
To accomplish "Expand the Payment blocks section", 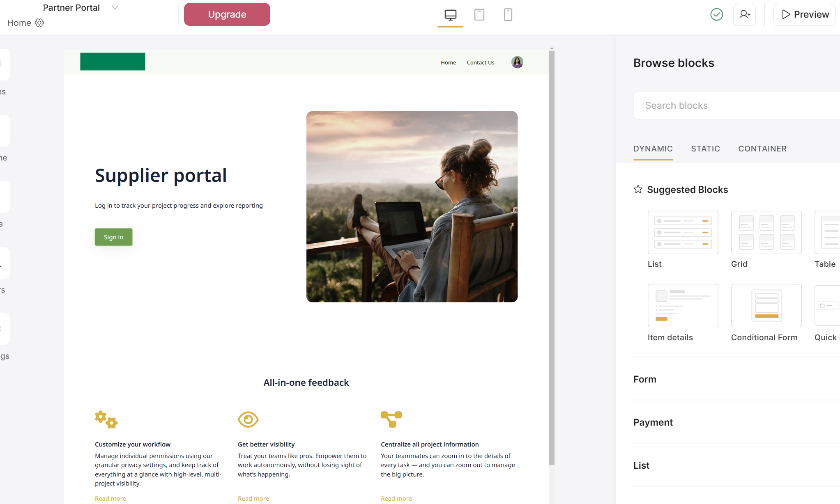I will [x=653, y=422].
